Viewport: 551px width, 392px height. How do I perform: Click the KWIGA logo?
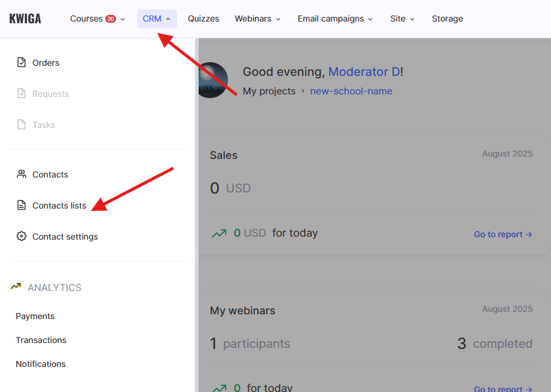tap(25, 19)
